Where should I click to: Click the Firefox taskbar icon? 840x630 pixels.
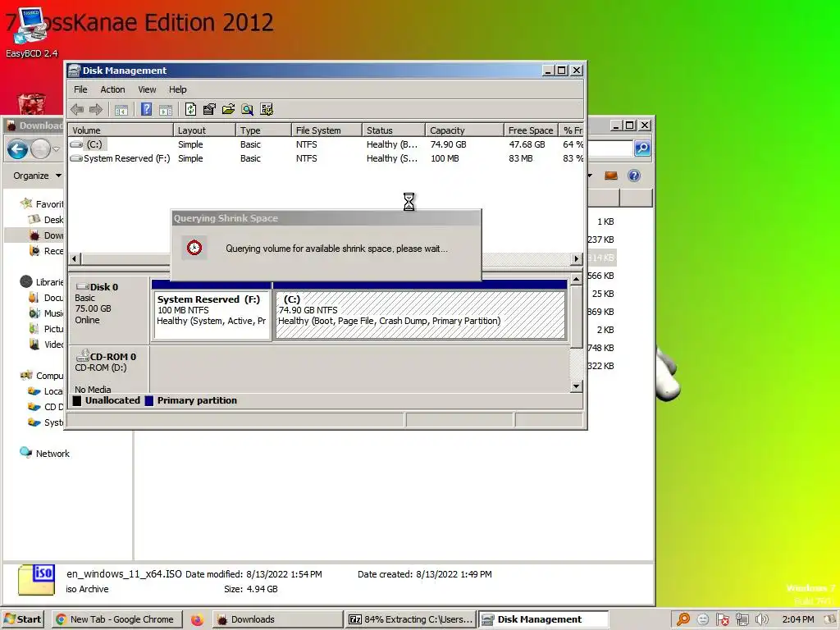click(197, 620)
